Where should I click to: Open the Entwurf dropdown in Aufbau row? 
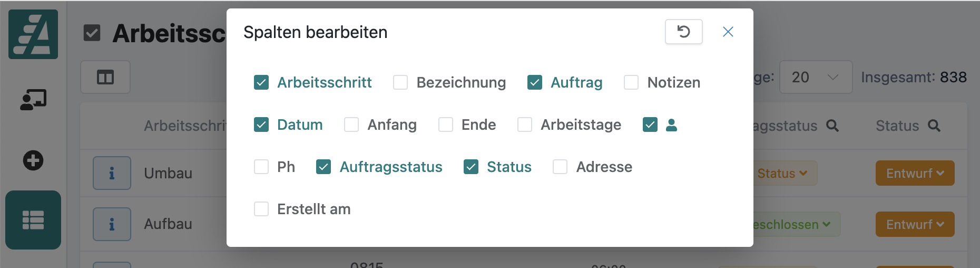coord(915,224)
